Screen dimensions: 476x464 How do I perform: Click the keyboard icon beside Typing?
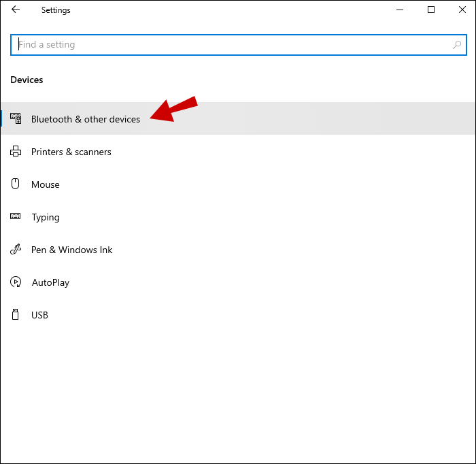click(15, 216)
